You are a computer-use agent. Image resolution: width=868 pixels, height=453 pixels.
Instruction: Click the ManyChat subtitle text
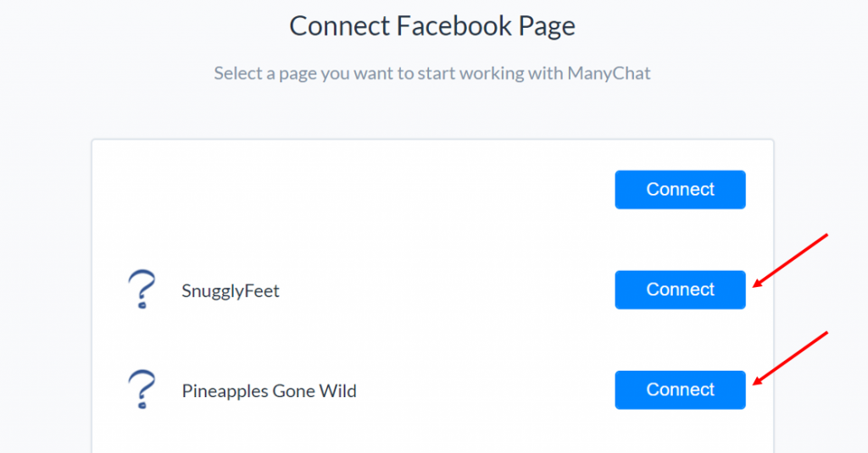pyautogui.click(x=432, y=73)
